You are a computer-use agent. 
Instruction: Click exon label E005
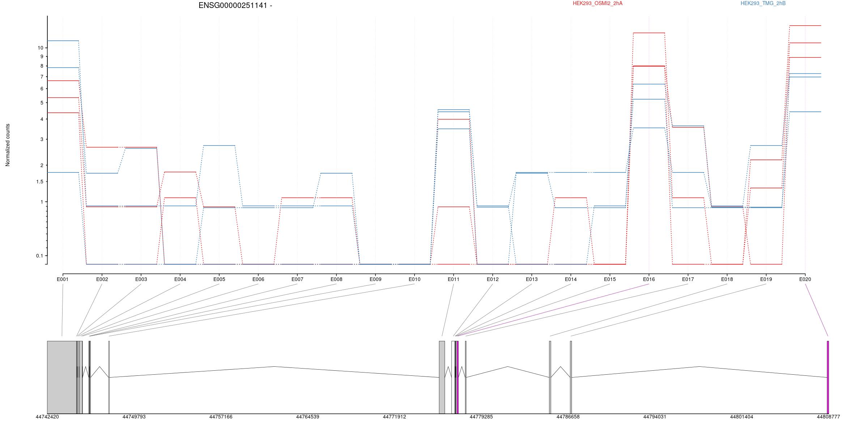click(219, 279)
